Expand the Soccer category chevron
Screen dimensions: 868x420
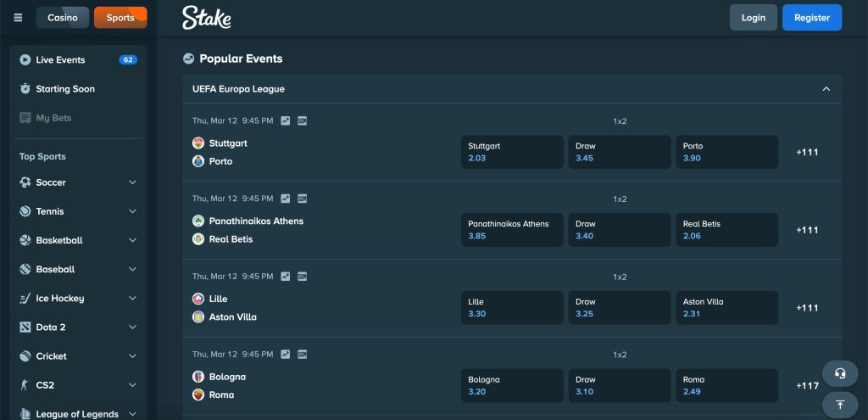pyautogui.click(x=132, y=182)
